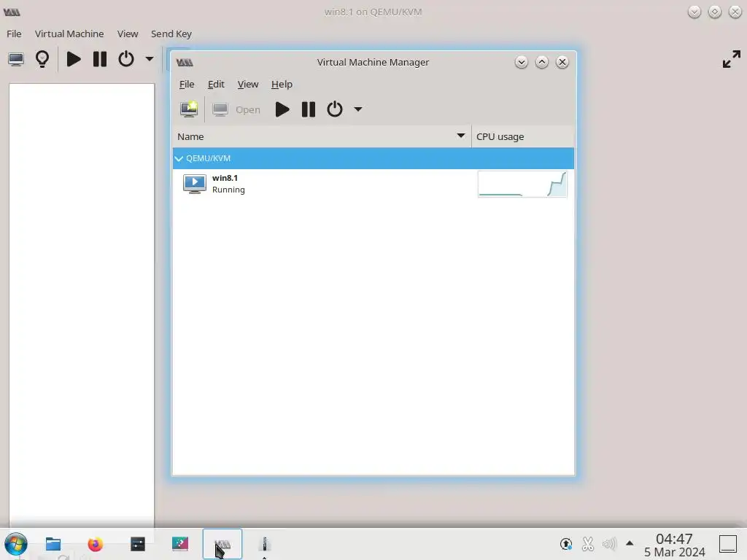Open the Edit menu in Virtual Machine Manager
Image resolution: width=747 pixels, height=560 pixels.
[x=216, y=85]
